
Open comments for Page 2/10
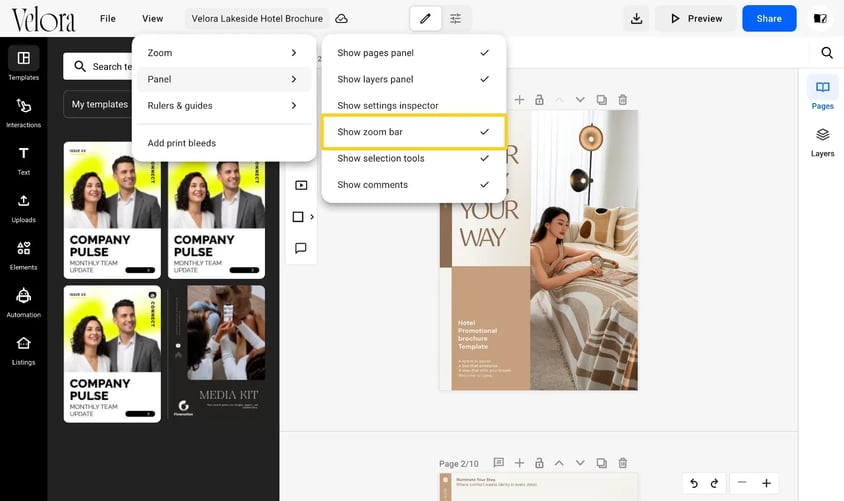(499, 463)
